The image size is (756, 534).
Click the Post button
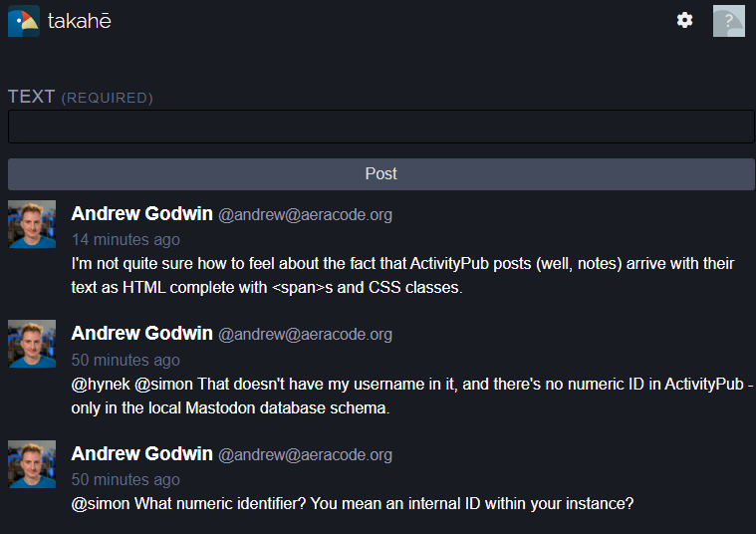point(380,173)
